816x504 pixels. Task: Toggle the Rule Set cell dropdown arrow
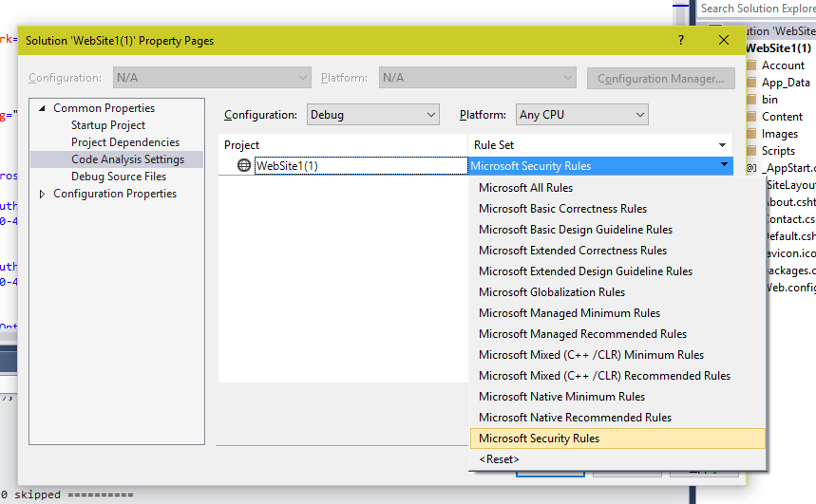tap(724, 165)
